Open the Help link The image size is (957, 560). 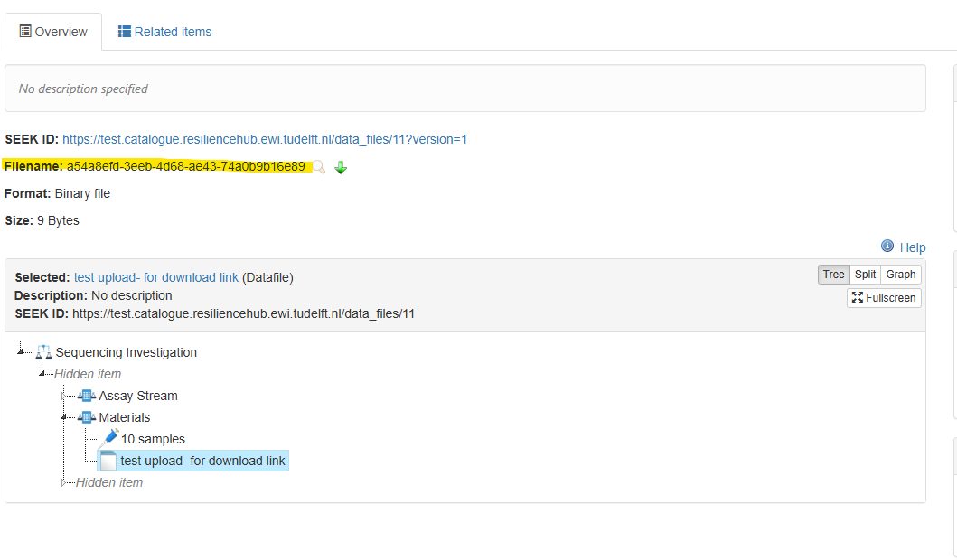(x=913, y=247)
